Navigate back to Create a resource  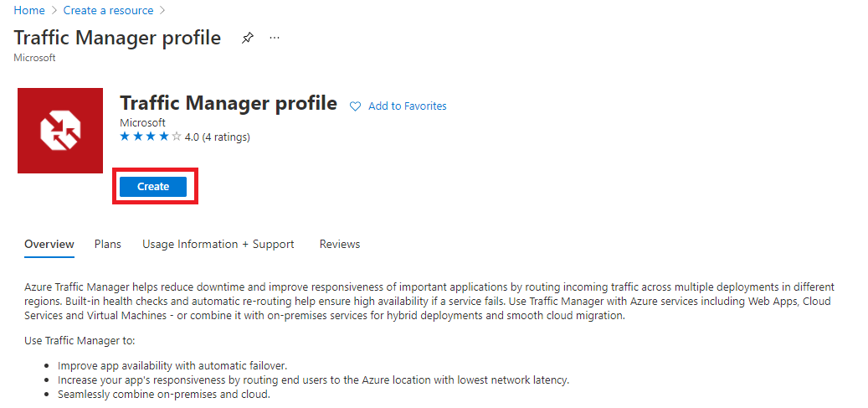108,11
